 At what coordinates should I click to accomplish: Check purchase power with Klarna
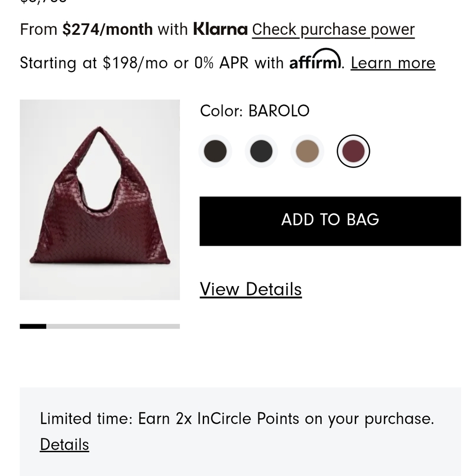tap(333, 30)
